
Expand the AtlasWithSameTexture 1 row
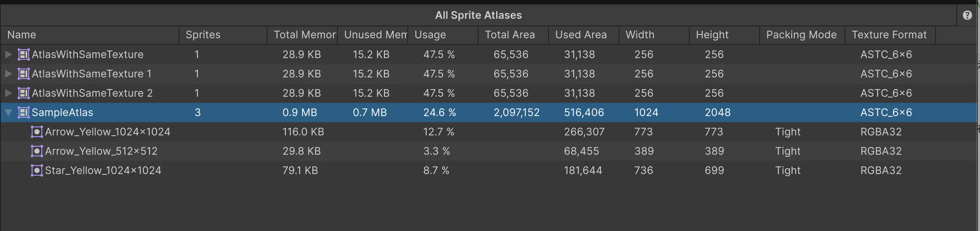pyautogui.click(x=8, y=74)
